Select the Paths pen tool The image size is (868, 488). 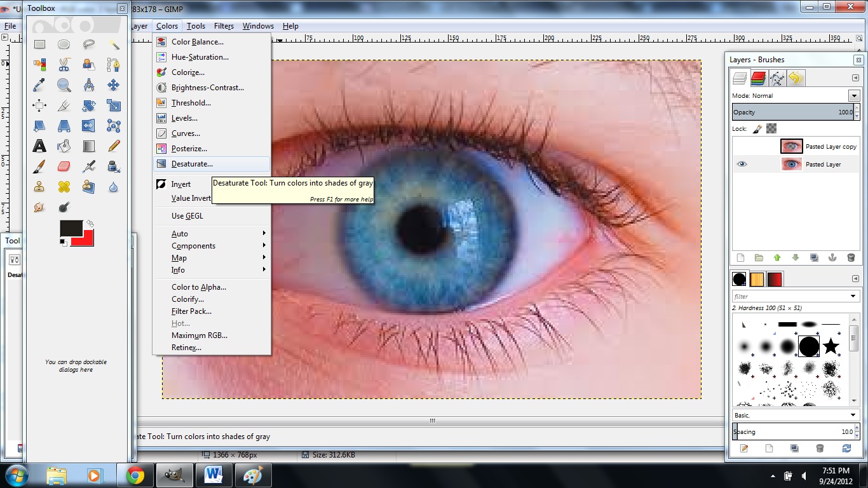coord(114,65)
